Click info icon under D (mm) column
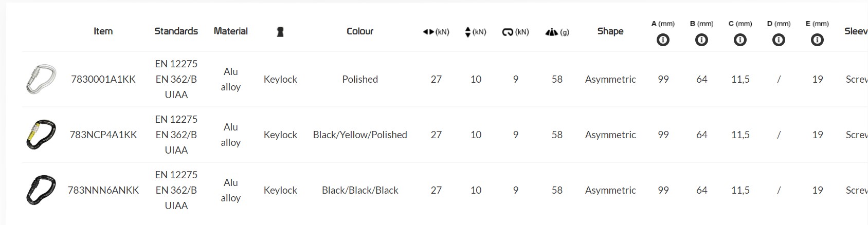This screenshot has width=868, height=225. pos(779,40)
